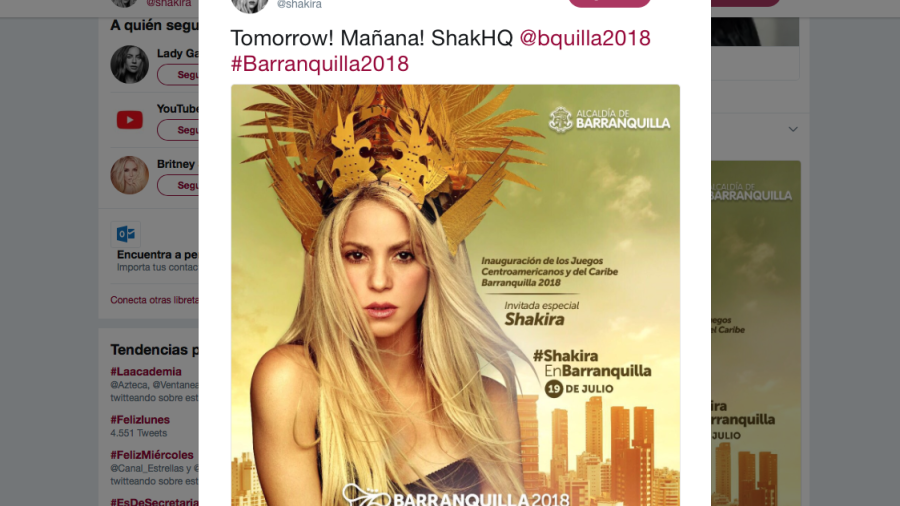Follow Britney with Seguir button

tap(179, 185)
